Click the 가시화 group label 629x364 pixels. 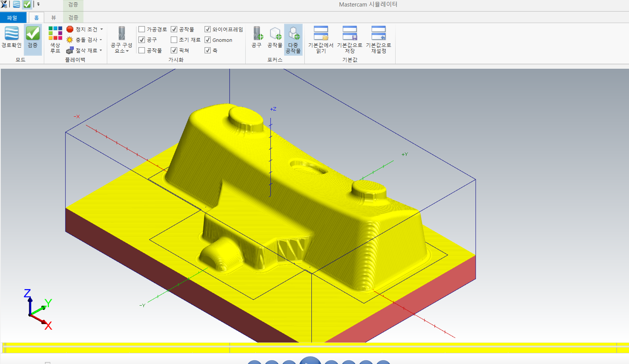176,60
